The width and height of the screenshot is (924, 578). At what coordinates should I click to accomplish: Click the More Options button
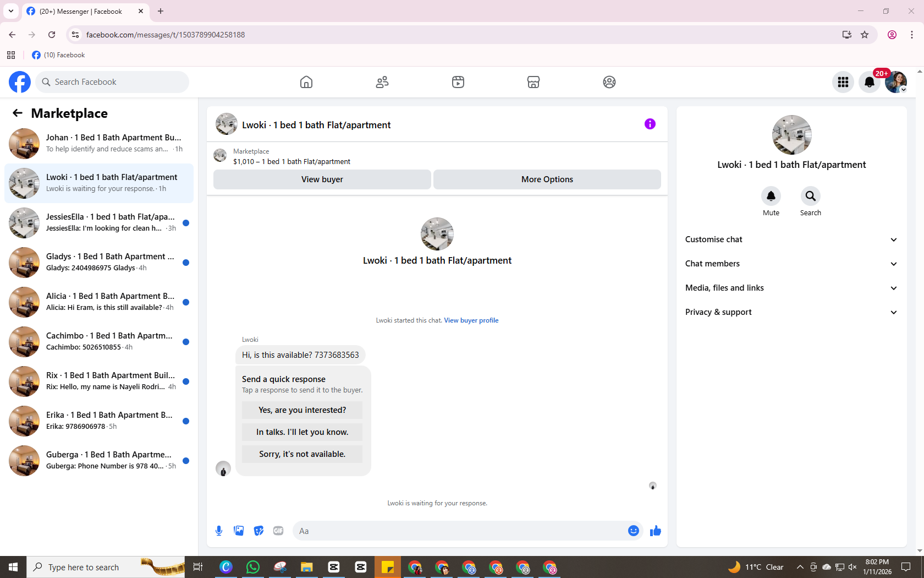[547, 179]
